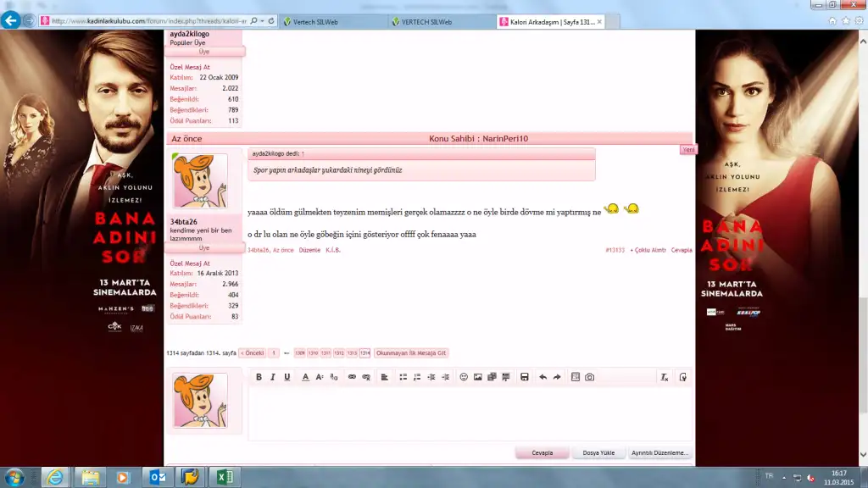The height and width of the screenshot is (488, 868).
Task: Open Excel from the Windows taskbar
Action: [225, 477]
